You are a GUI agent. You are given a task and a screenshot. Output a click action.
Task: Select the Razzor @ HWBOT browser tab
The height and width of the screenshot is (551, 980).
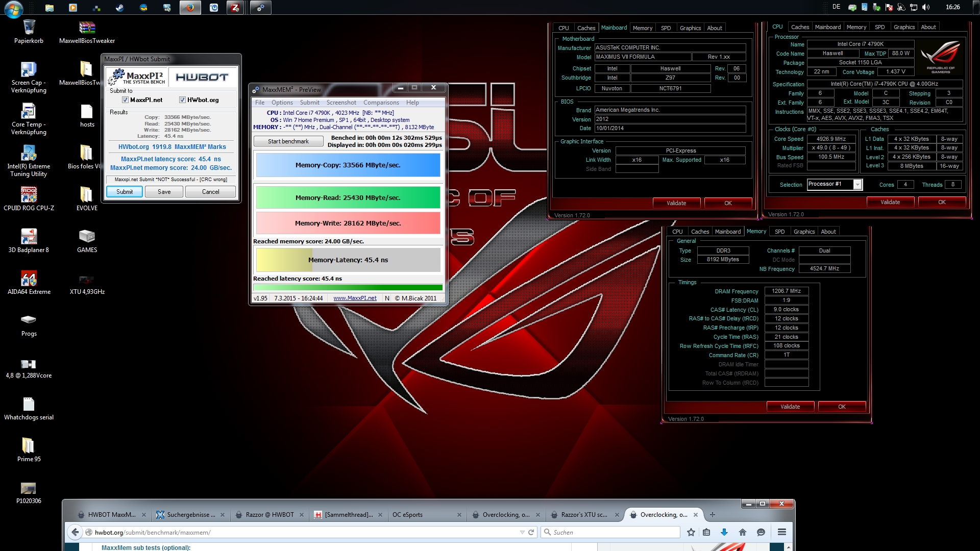coord(269,515)
